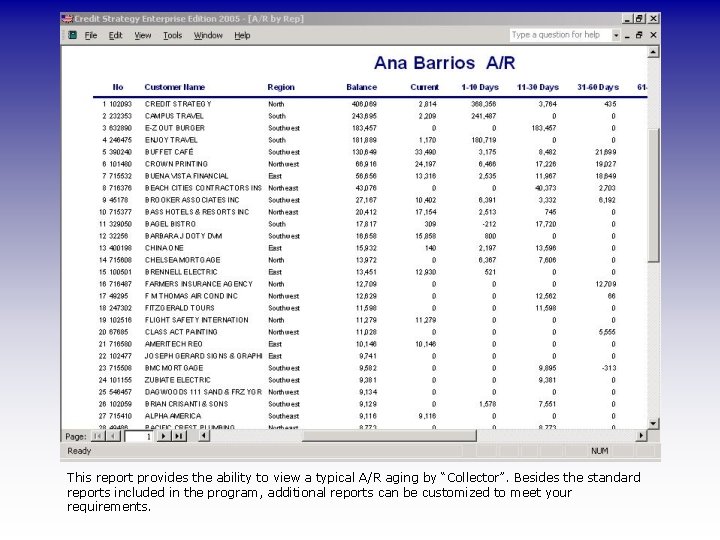Click the Current column header
Screen dimensions: 720x540
coord(424,87)
